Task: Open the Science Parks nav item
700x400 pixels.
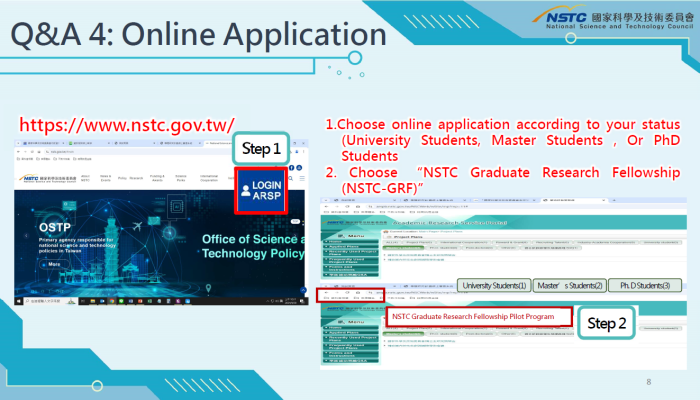Action: [181, 178]
